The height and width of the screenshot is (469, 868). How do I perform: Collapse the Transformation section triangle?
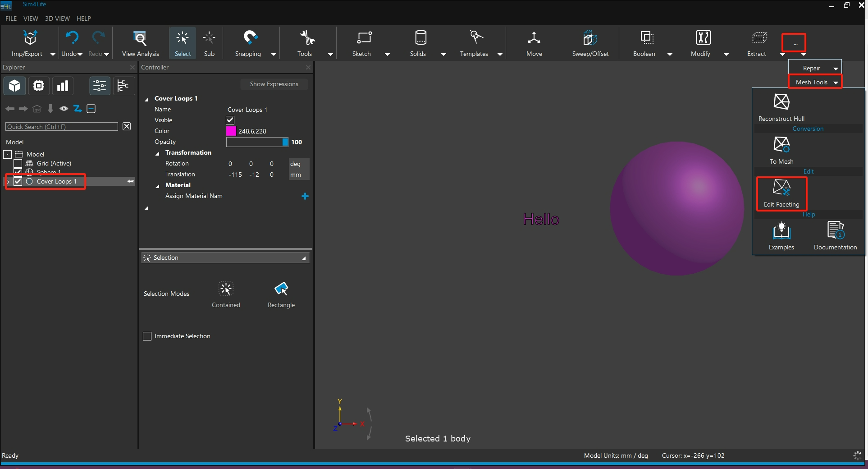click(x=157, y=153)
